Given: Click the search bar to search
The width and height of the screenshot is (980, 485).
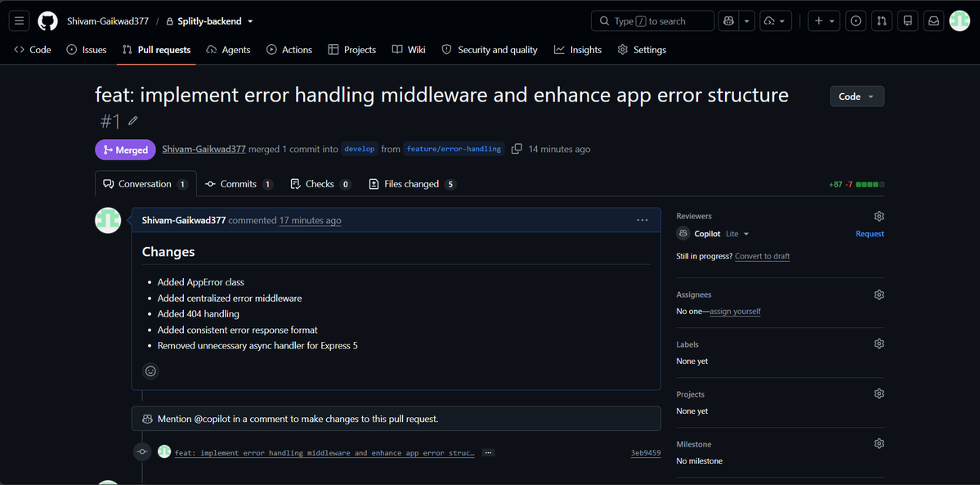Looking at the screenshot, I should (652, 20).
